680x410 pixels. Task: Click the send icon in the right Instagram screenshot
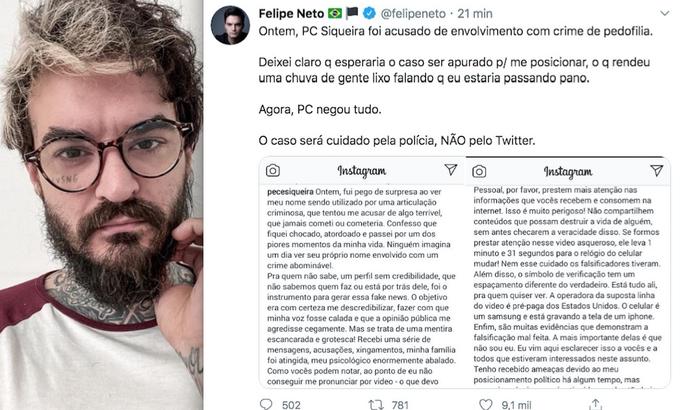point(655,171)
